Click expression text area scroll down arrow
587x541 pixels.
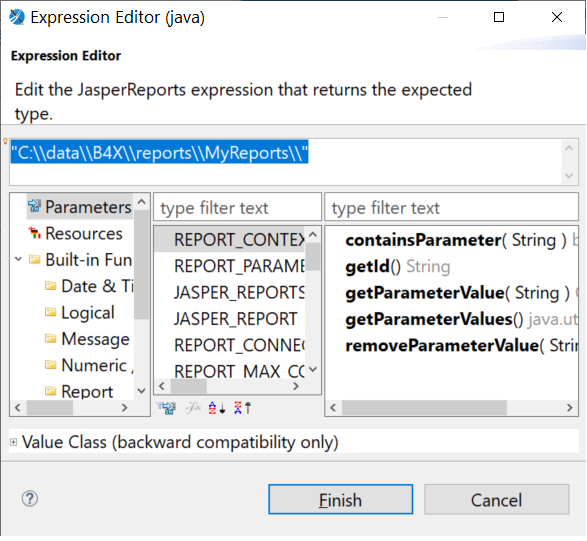pyautogui.click(x=569, y=176)
